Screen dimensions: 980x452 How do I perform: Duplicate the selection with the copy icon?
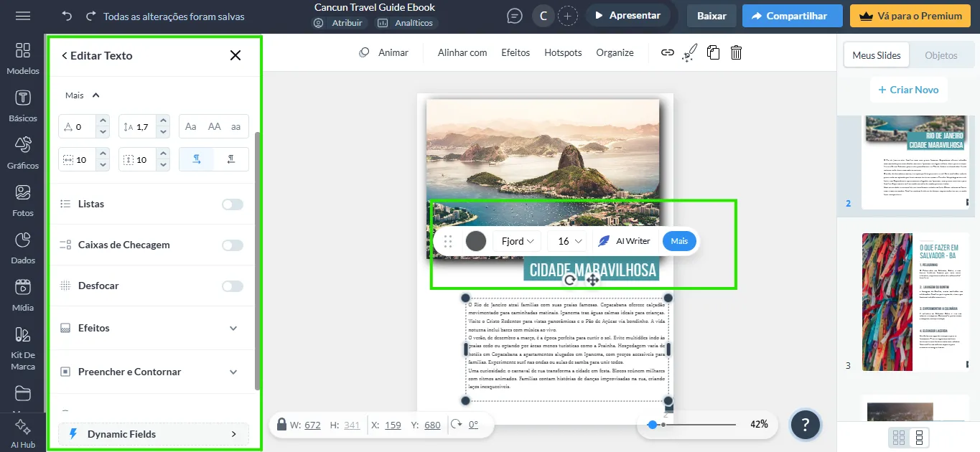coord(713,52)
